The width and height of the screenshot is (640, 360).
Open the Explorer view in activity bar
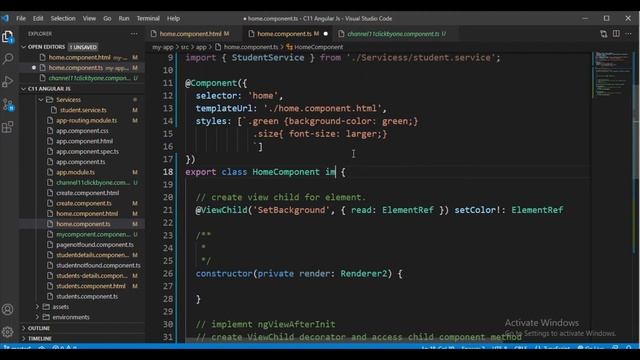pyautogui.click(x=7, y=37)
